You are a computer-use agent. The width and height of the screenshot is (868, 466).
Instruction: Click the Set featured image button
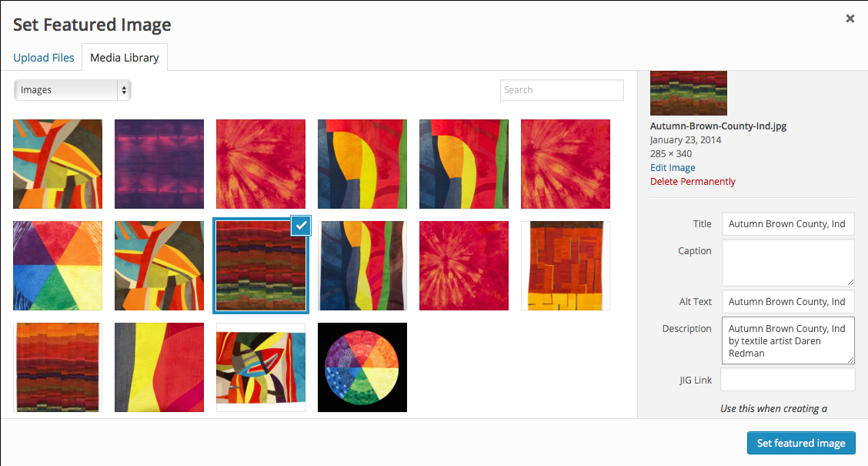tap(801, 443)
